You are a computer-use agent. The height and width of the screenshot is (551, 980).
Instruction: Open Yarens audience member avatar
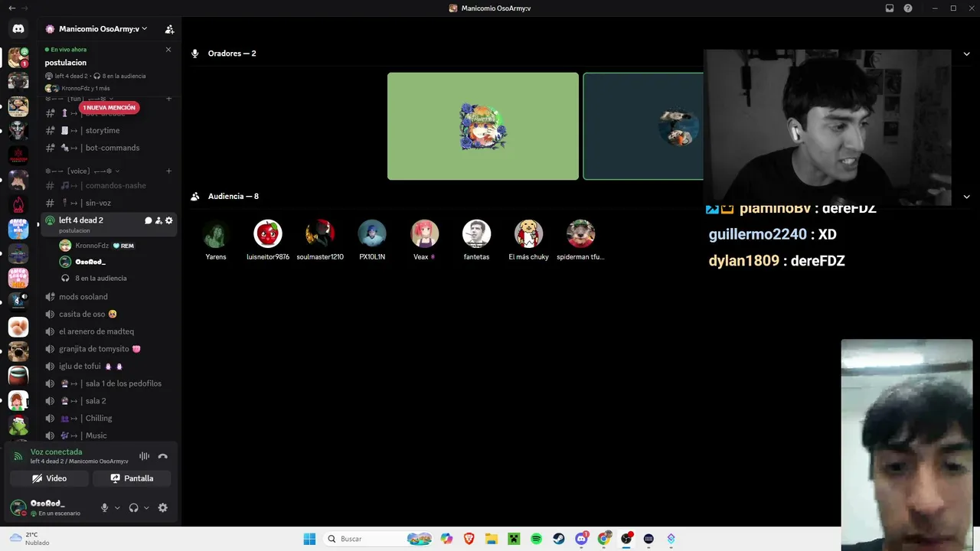tap(216, 233)
